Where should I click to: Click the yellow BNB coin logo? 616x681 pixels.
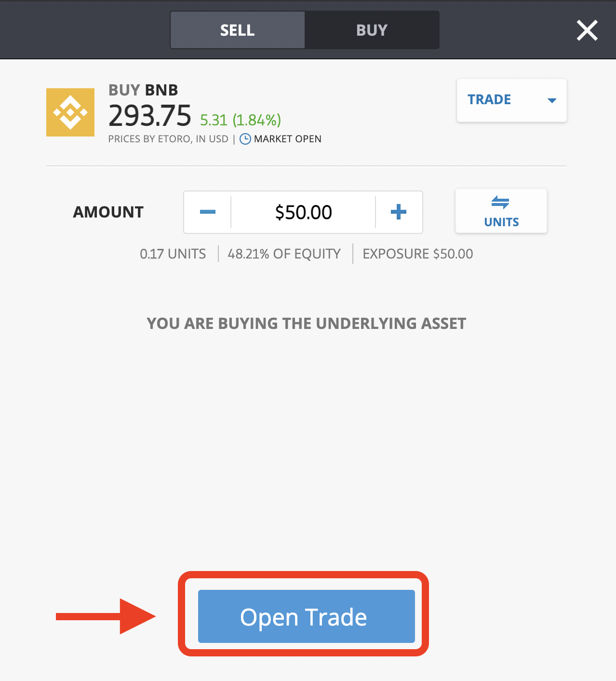[70, 112]
